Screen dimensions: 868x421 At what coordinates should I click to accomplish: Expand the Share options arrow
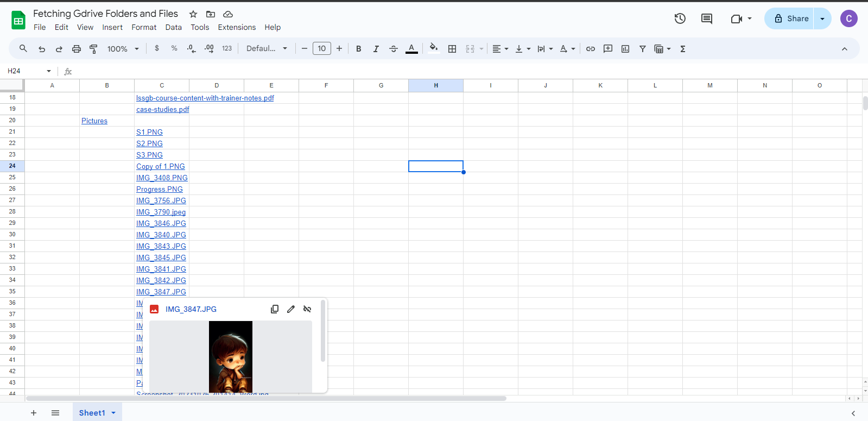[x=822, y=18]
